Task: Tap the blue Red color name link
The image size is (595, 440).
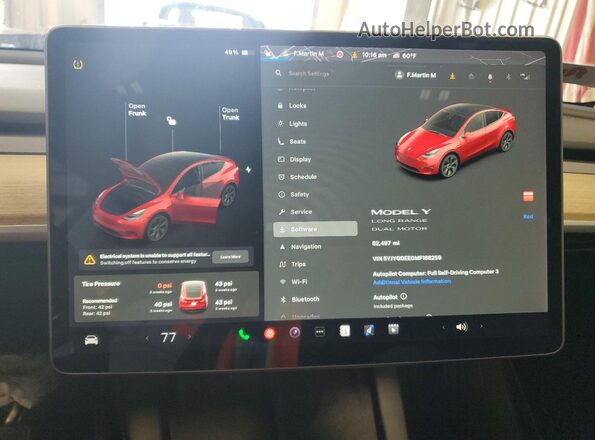Action: [x=528, y=217]
